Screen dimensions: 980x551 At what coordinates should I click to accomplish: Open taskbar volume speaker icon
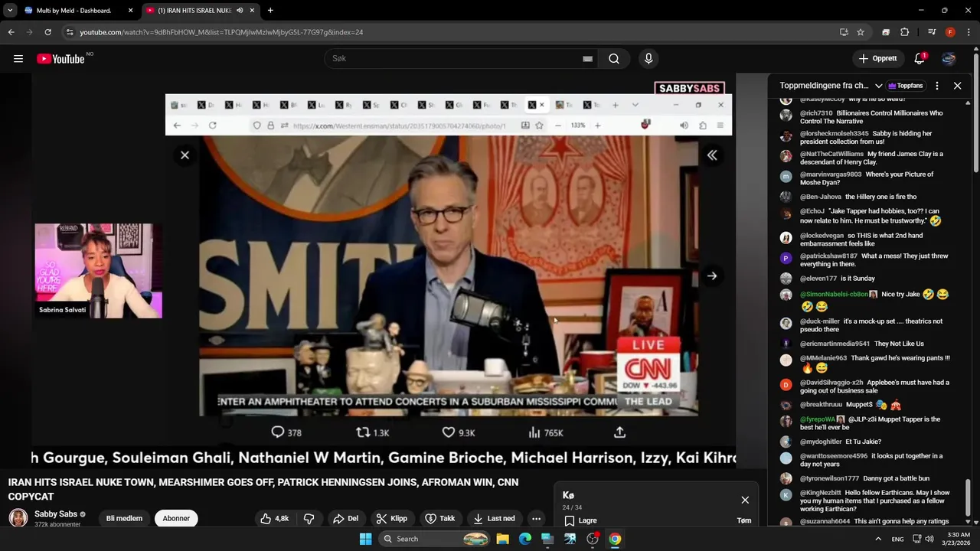pyautogui.click(x=929, y=539)
